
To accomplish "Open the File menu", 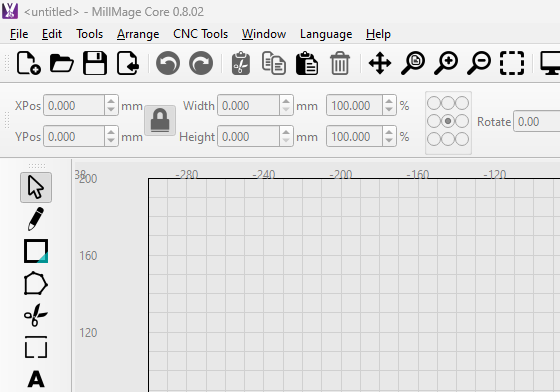I will coord(19,34).
